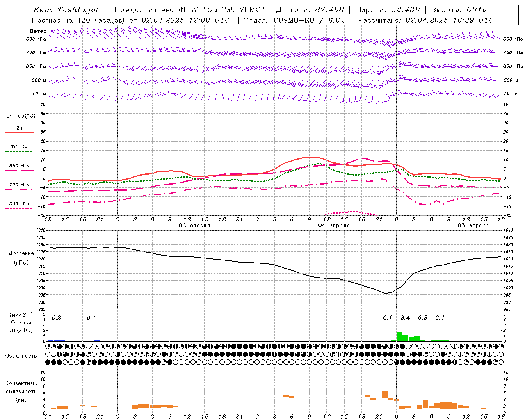The height and width of the screenshot is (420, 525).
Task: Click the 0.9 precipitation total value
Action: [422, 317]
